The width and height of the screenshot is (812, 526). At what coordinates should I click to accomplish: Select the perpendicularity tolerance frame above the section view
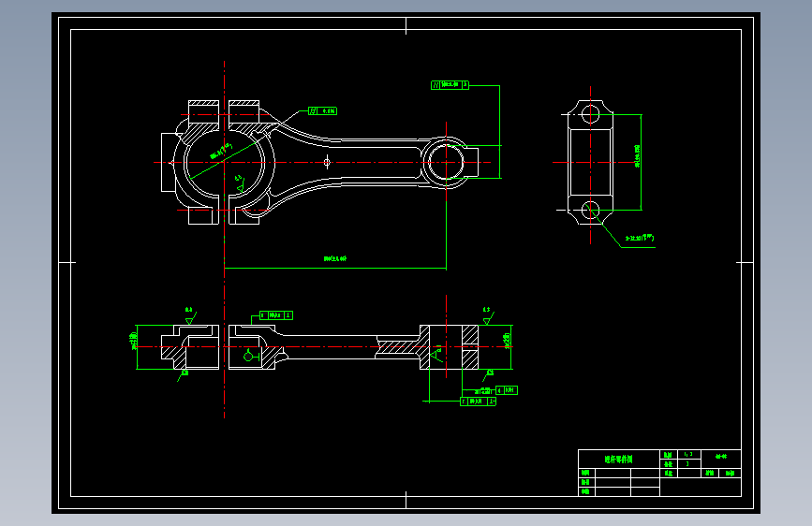tap(276, 315)
